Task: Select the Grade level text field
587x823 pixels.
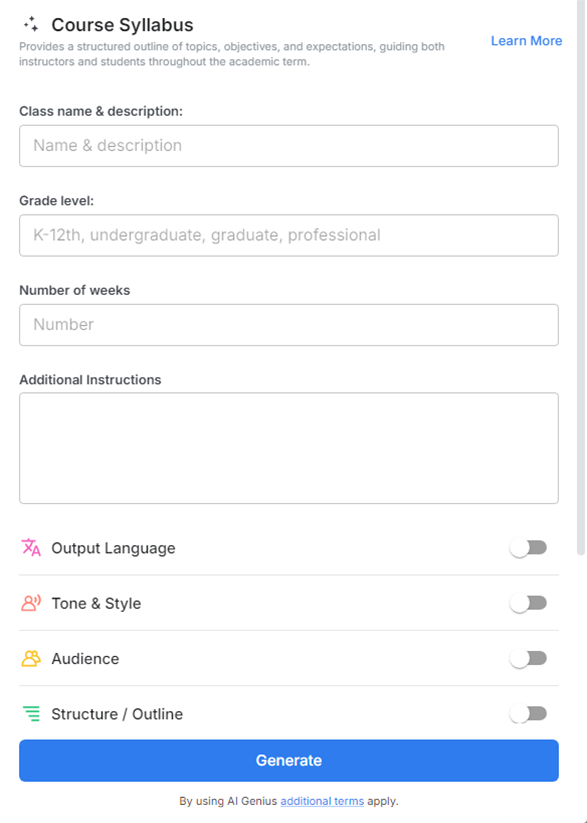Action: pos(288,235)
